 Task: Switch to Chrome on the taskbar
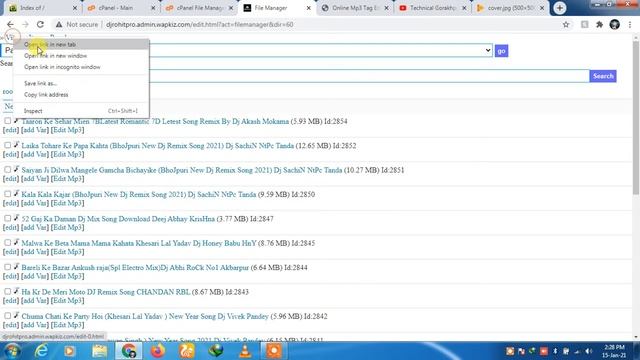click(129, 351)
